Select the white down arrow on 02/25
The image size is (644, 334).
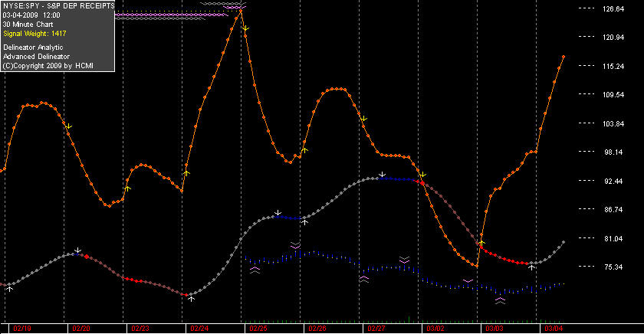[x=278, y=212]
